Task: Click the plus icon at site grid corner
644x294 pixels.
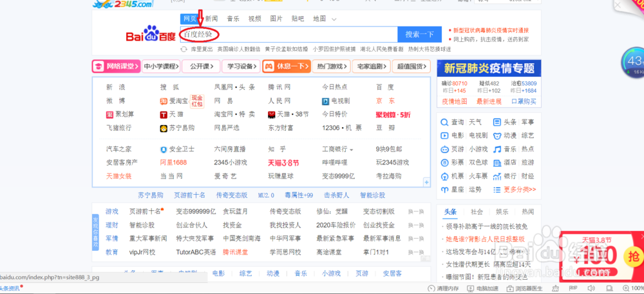Action: coord(427,182)
